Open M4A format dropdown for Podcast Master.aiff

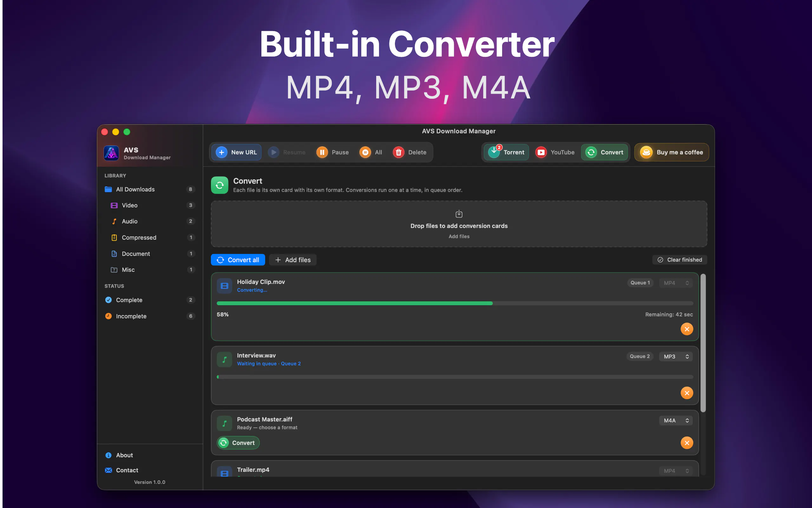point(676,420)
